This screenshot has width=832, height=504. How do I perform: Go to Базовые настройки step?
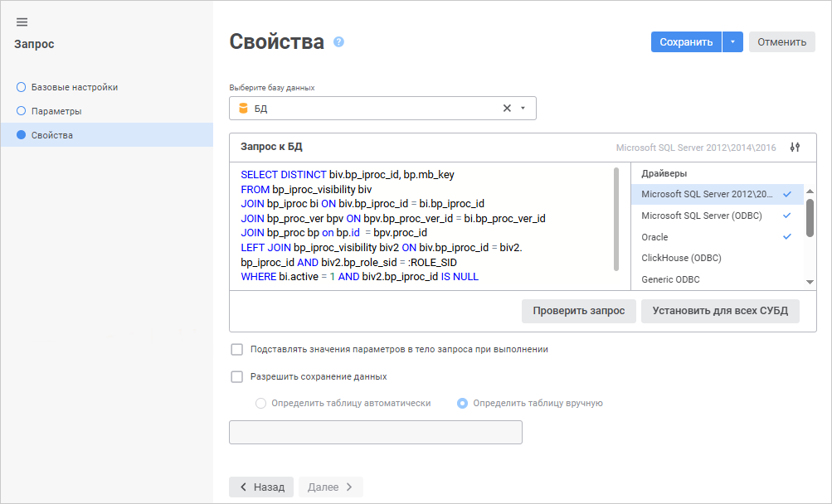74,87
